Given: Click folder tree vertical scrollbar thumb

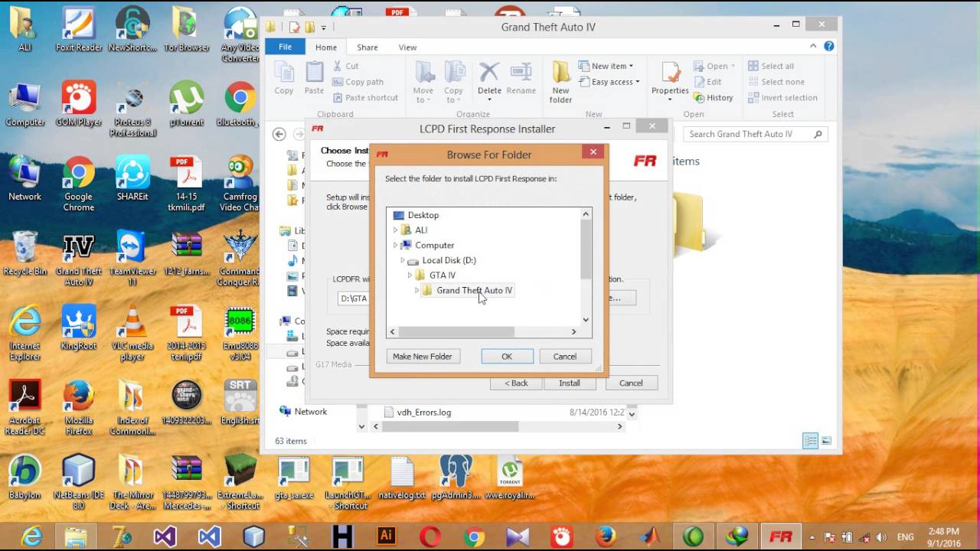Looking at the screenshot, I should coord(586,249).
